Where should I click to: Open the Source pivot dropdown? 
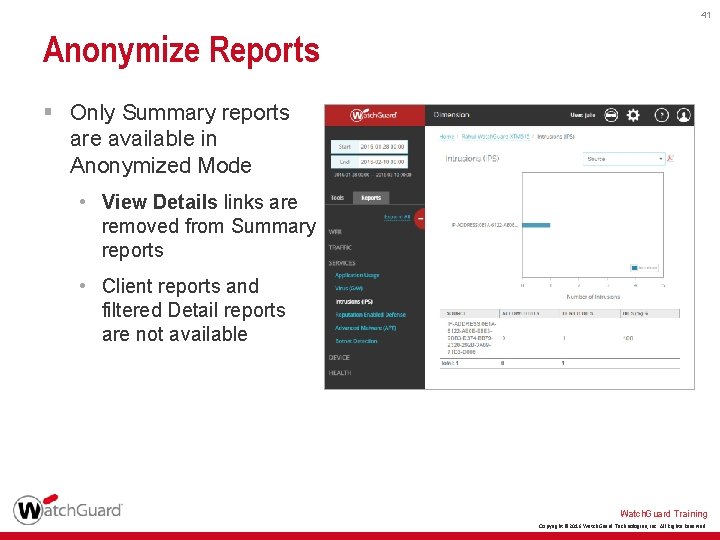(624, 158)
